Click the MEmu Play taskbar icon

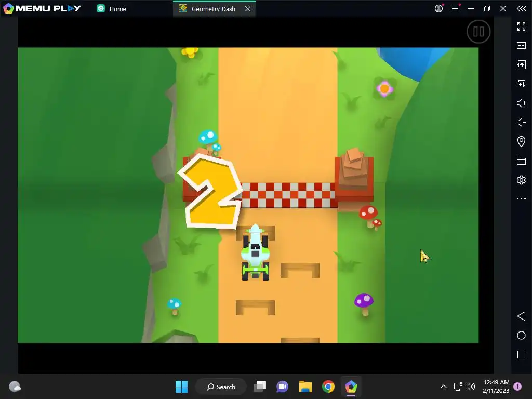[x=351, y=387]
